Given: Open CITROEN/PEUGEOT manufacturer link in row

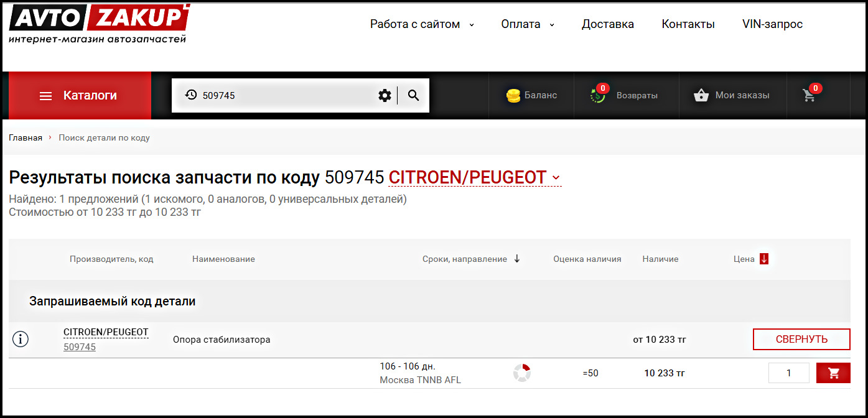Looking at the screenshot, I should point(106,332).
